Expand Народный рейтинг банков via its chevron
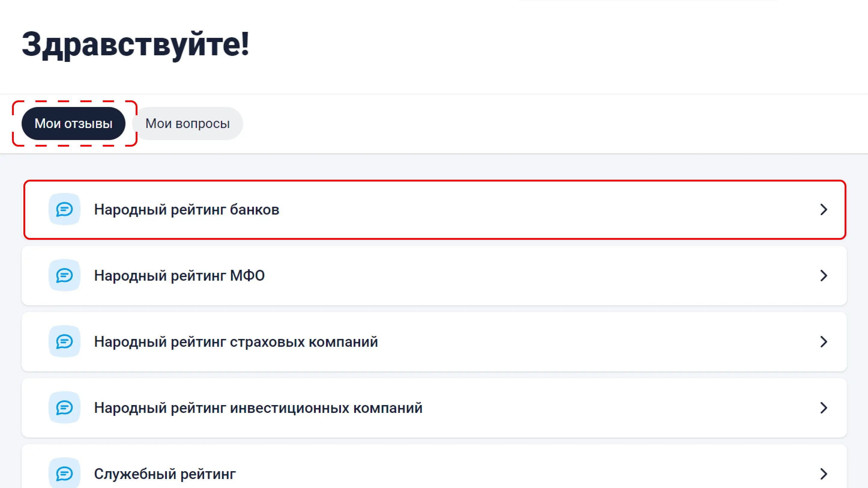The width and height of the screenshot is (868, 488). 824,209
